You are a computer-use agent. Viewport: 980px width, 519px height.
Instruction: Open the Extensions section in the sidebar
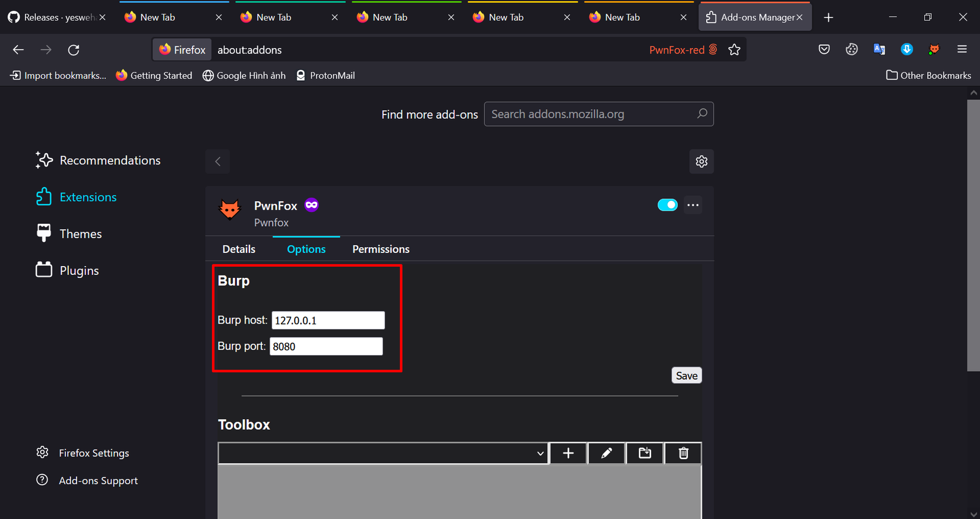tap(76, 197)
